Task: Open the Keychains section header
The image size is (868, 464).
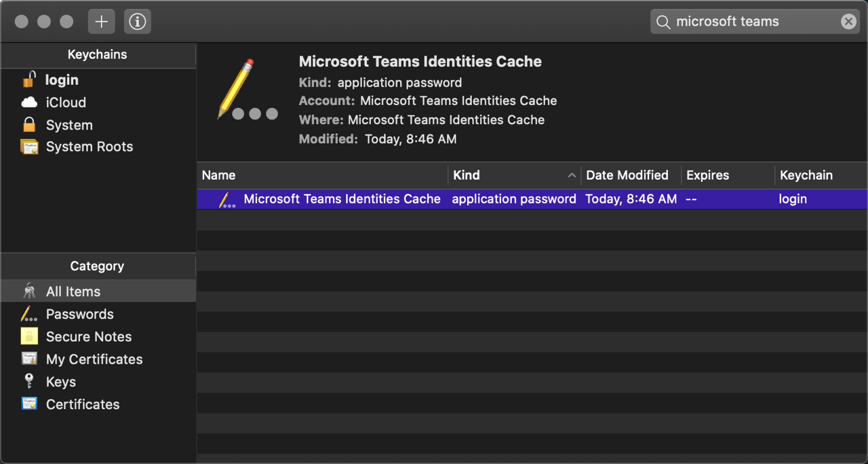Action: (98, 54)
